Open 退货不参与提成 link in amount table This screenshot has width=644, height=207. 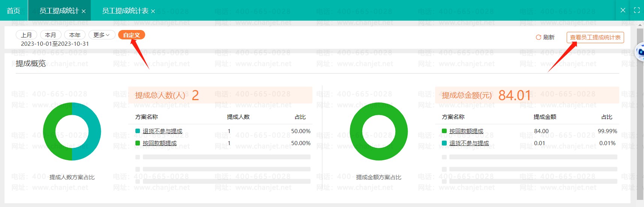469,143
